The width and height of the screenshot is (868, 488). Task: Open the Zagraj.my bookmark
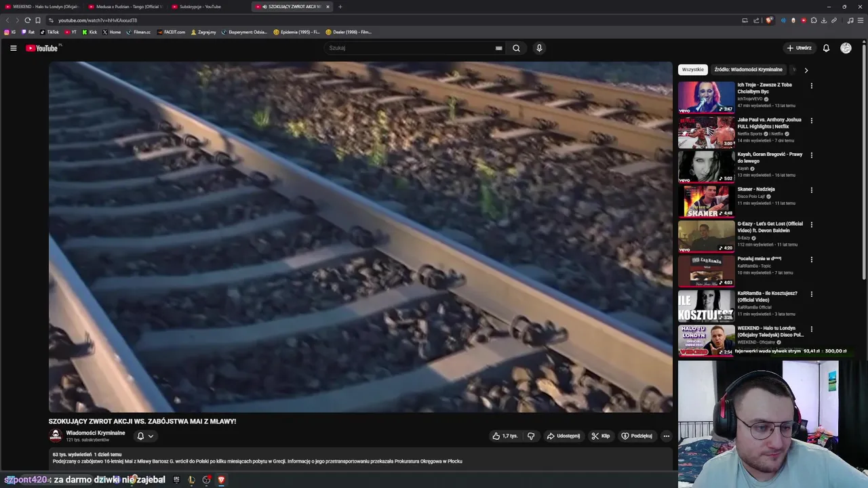(x=203, y=32)
